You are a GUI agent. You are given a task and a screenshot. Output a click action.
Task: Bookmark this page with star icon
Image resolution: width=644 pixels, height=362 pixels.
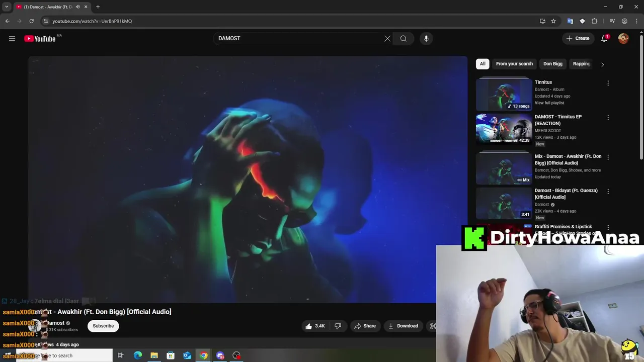(x=553, y=21)
